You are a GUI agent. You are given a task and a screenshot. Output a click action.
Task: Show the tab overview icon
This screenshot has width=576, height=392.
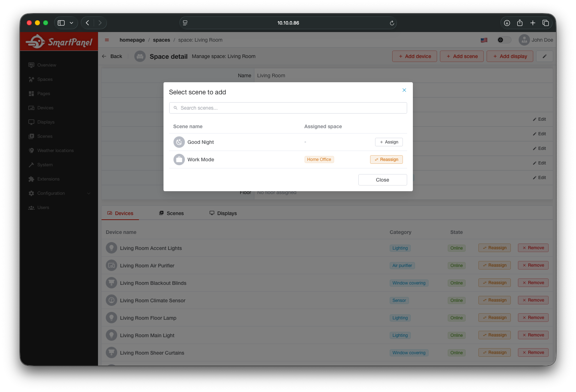pyautogui.click(x=545, y=23)
